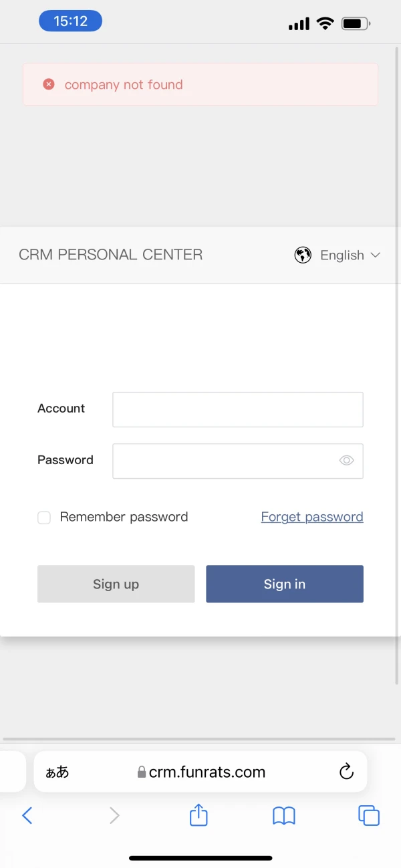The height and width of the screenshot is (868, 401).
Task: Open Safari bookmarks book icon
Action: 284,815
